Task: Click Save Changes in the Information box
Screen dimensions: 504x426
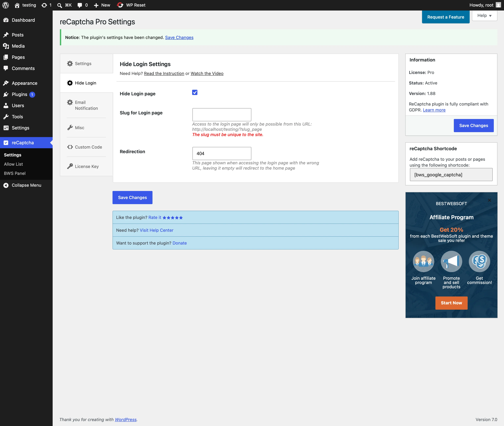Action: pyautogui.click(x=474, y=126)
